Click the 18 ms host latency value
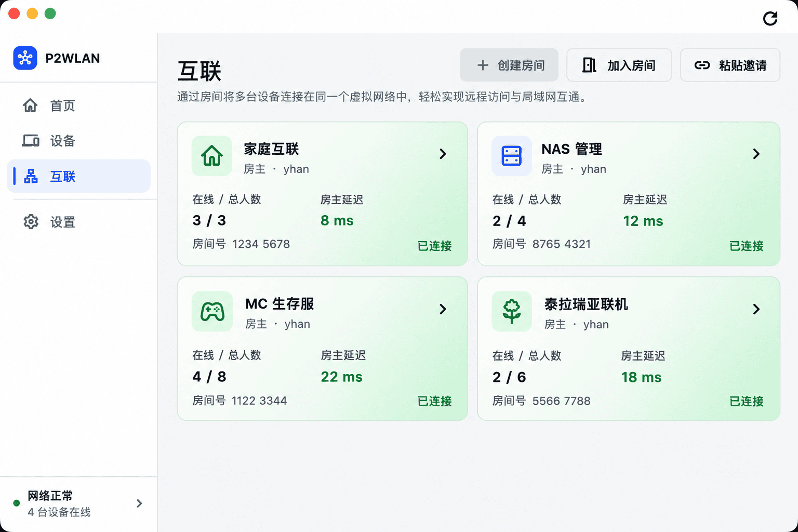The height and width of the screenshot is (532, 798). coord(642,377)
